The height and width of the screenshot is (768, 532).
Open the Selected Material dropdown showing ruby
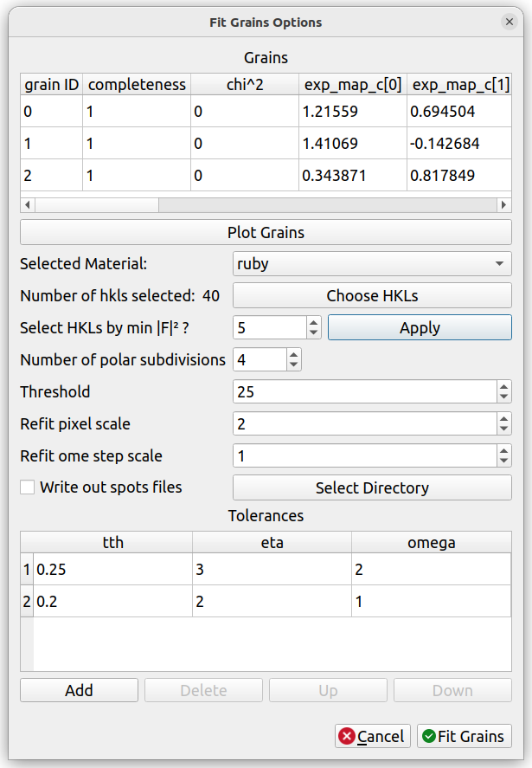[x=372, y=263]
